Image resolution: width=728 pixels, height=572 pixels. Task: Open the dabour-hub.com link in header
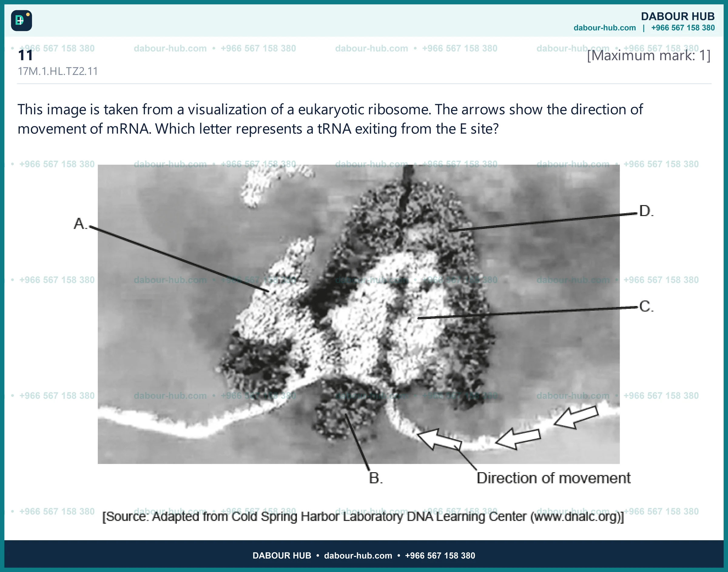(605, 28)
